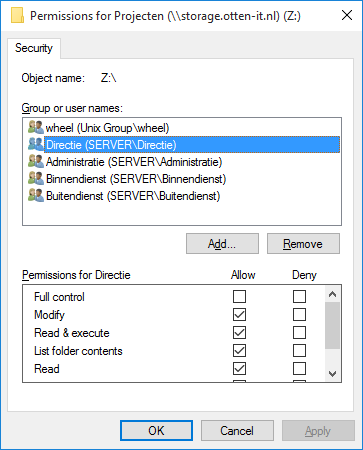Image resolution: width=363 pixels, height=450 pixels.
Task: Uncheck Allow for Modify permission
Action: pos(239,314)
